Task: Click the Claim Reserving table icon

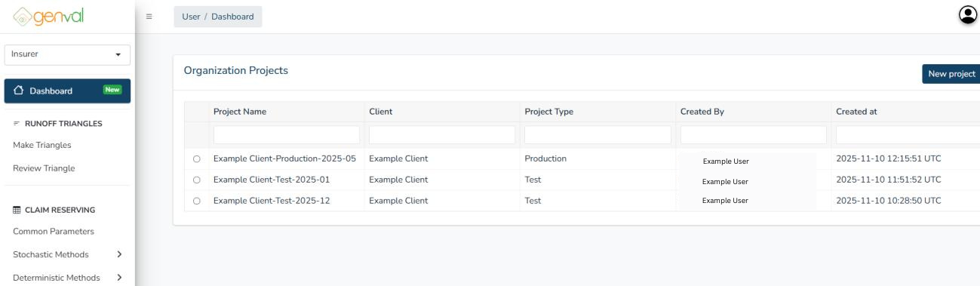Action: pyautogui.click(x=17, y=210)
